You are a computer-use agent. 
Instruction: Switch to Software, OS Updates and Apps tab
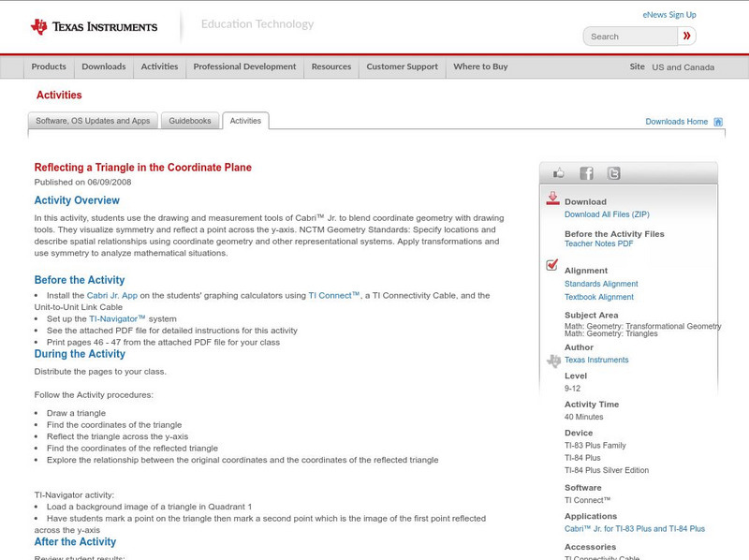(x=93, y=121)
